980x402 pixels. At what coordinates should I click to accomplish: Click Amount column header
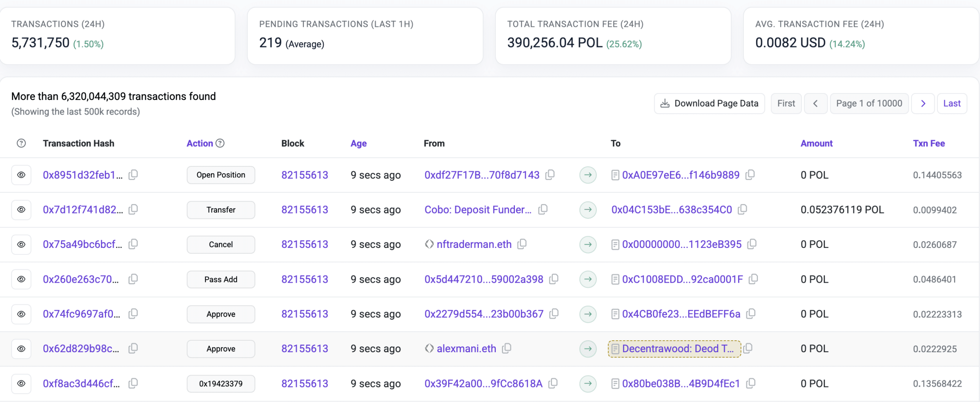817,143
